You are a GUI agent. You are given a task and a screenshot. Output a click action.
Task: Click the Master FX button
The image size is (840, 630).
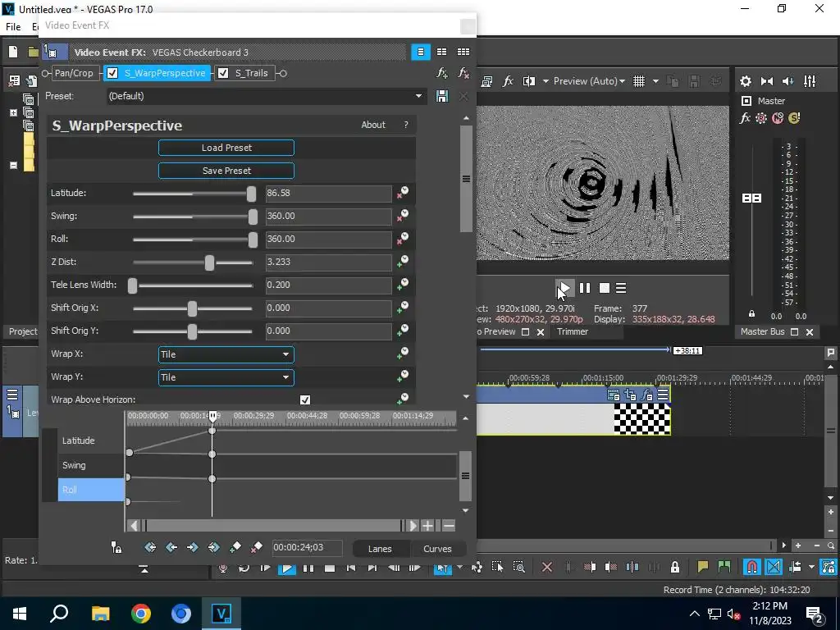click(x=745, y=118)
